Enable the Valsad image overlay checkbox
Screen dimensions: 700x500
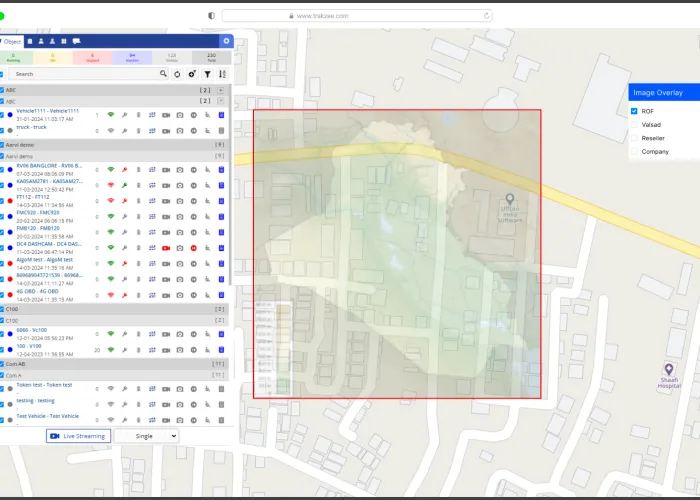(x=634, y=125)
